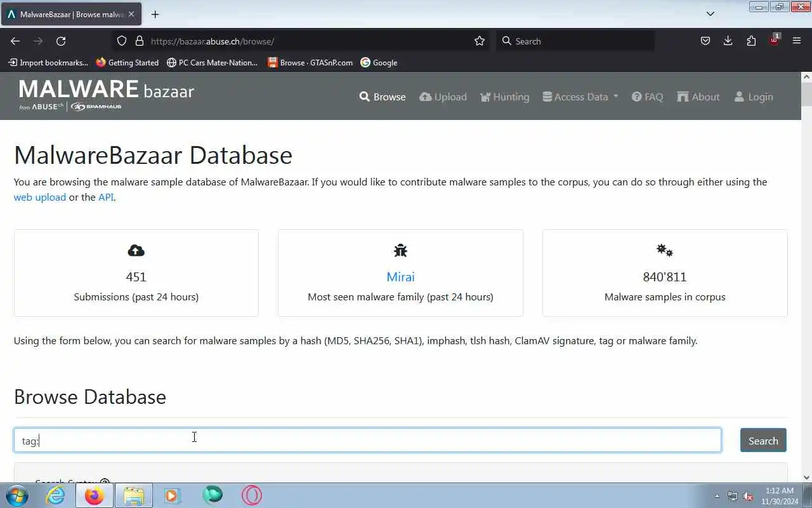Open the Upload nav item
This screenshot has height=508, width=812.
click(x=443, y=97)
